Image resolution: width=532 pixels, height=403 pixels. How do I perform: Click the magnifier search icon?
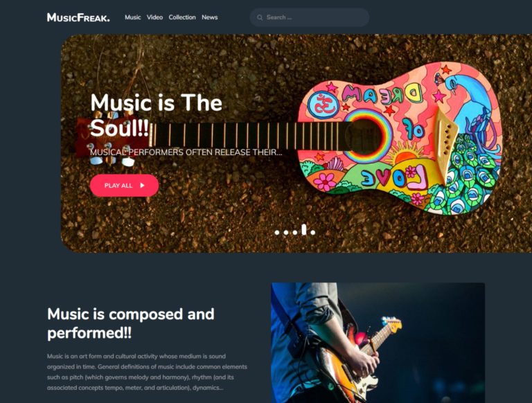pyautogui.click(x=260, y=17)
